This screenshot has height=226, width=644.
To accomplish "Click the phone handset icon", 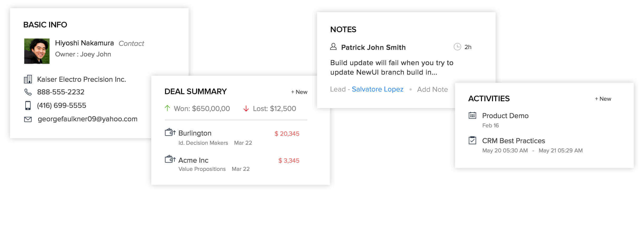I will pos(28,92).
